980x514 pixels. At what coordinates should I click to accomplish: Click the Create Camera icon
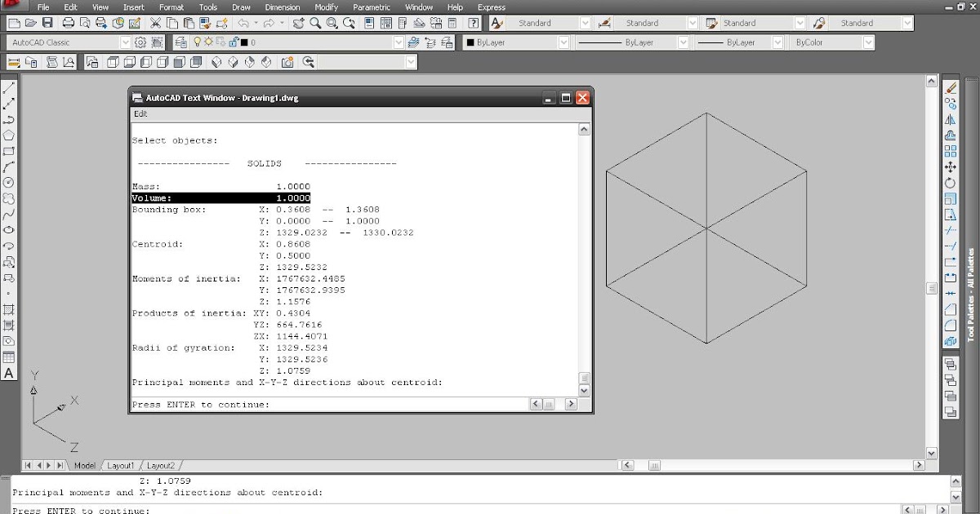287,62
